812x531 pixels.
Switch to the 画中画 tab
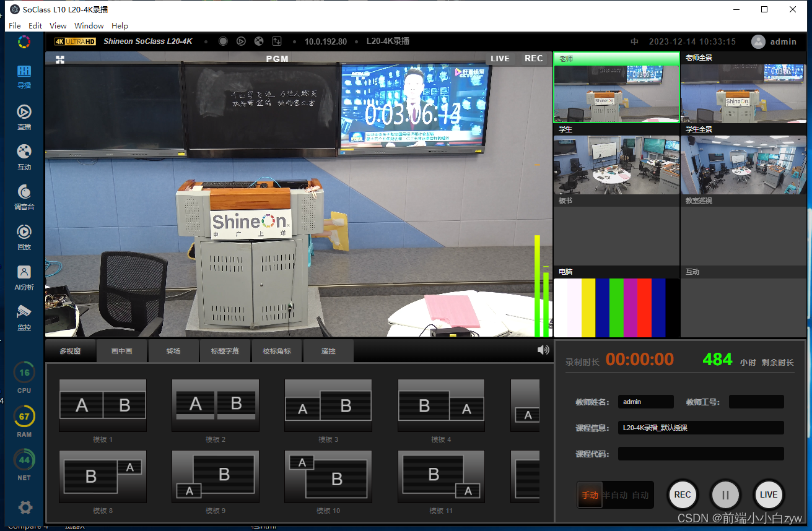[x=122, y=351]
